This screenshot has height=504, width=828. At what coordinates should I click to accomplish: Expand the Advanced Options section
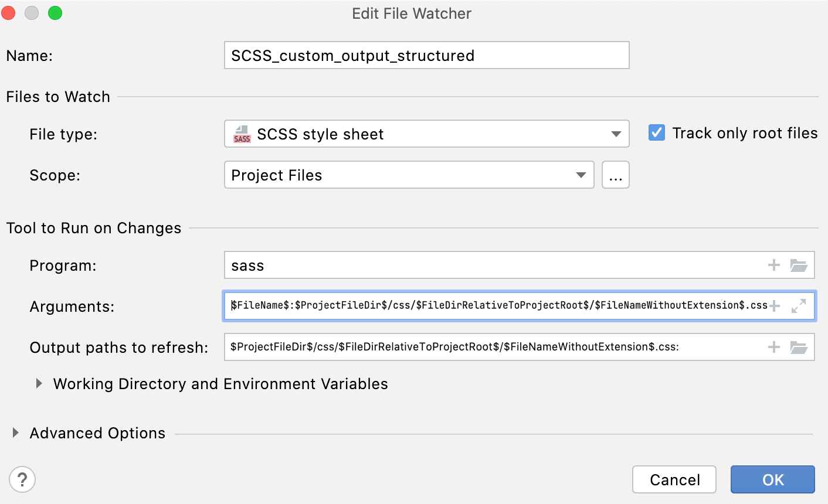pyautogui.click(x=15, y=433)
